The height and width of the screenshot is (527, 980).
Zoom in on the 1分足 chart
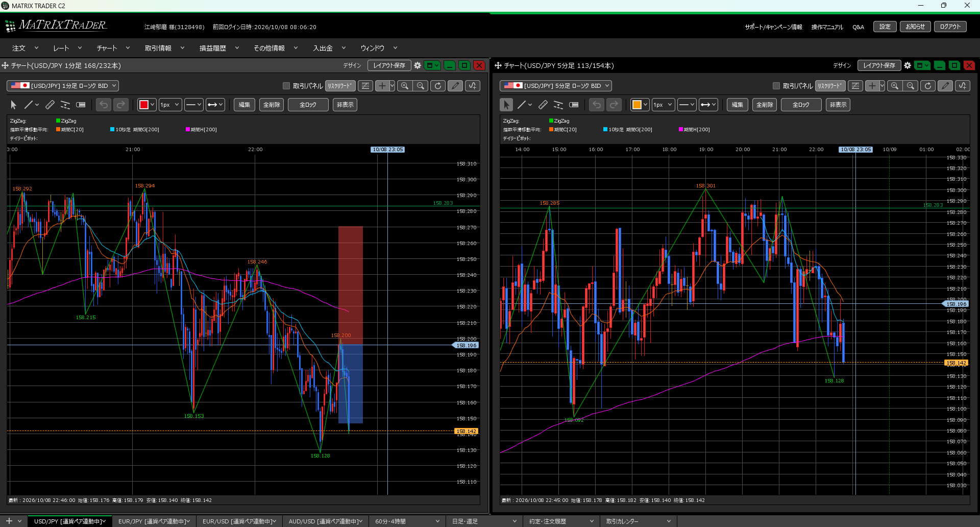[x=405, y=86]
